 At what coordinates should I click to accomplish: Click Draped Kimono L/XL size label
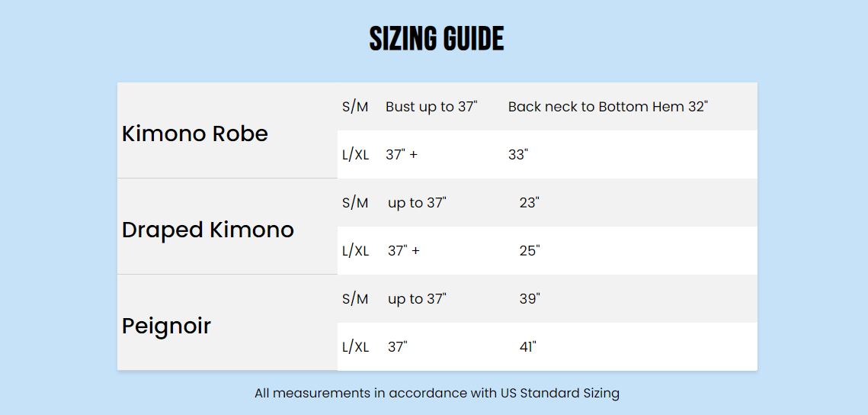pos(355,251)
